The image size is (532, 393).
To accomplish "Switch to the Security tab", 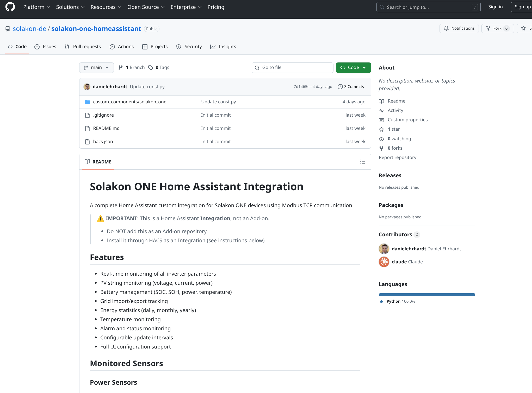I will (x=189, y=47).
